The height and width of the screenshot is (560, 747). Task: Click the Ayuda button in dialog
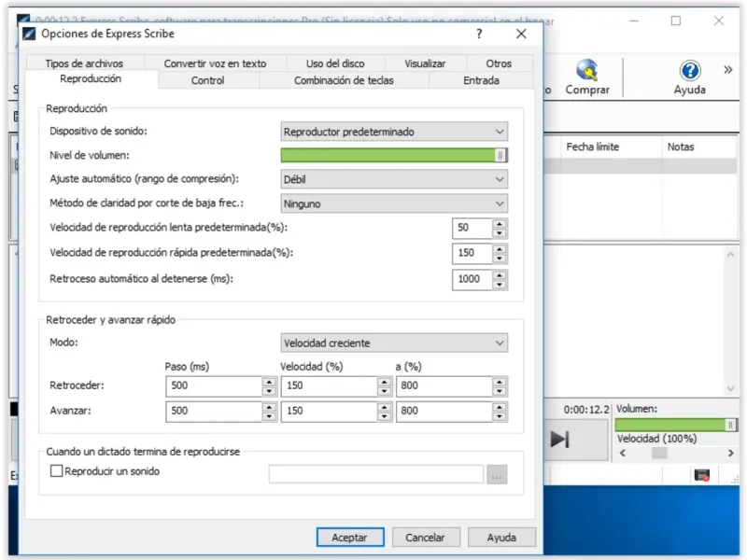tap(501, 538)
